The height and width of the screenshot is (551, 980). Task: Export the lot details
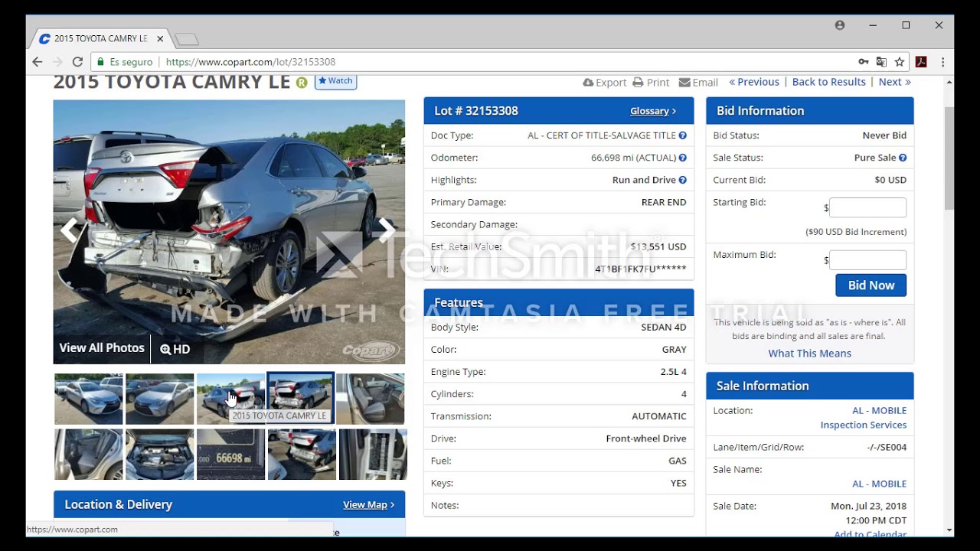point(605,83)
